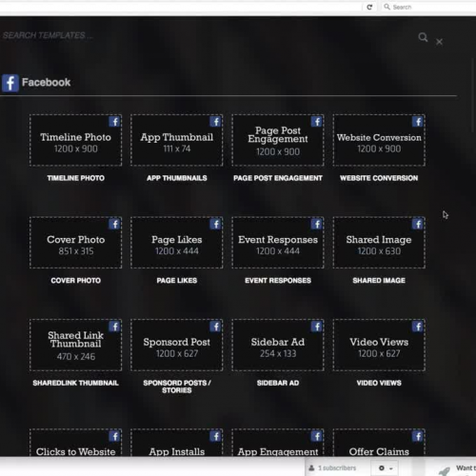Click the VIDEO VIEWS caption

point(379,384)
